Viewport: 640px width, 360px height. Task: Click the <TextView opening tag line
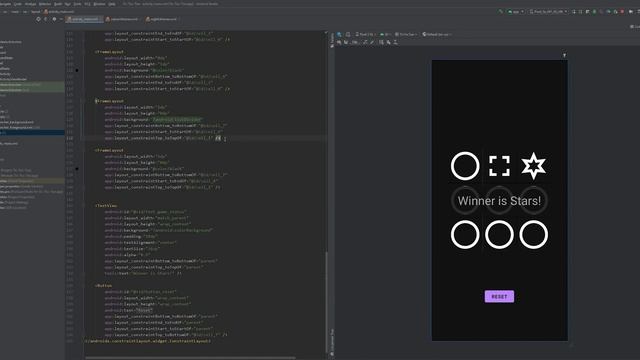[106, 206]
